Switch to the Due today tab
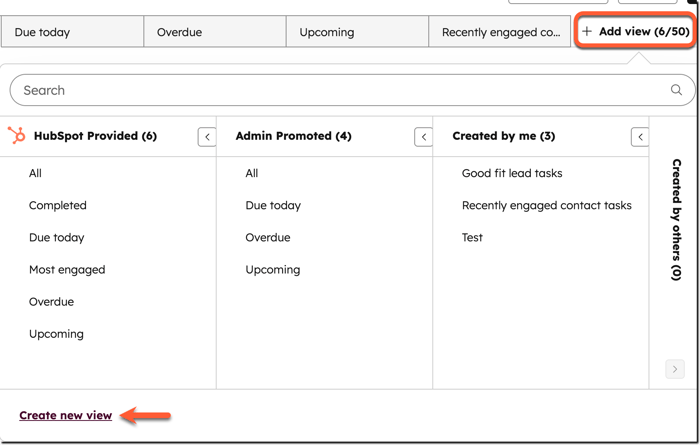The width and height of the screenshot is (700, 445). tap(72, 32)
